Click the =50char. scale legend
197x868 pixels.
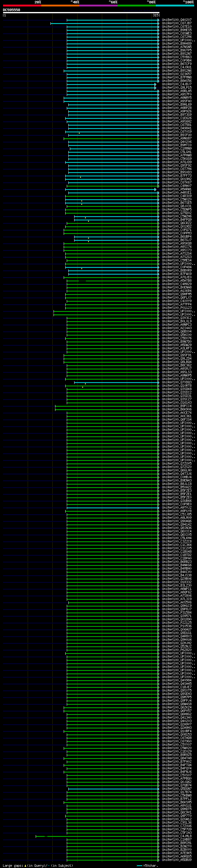pyautogui.click(x=147, y=866)
